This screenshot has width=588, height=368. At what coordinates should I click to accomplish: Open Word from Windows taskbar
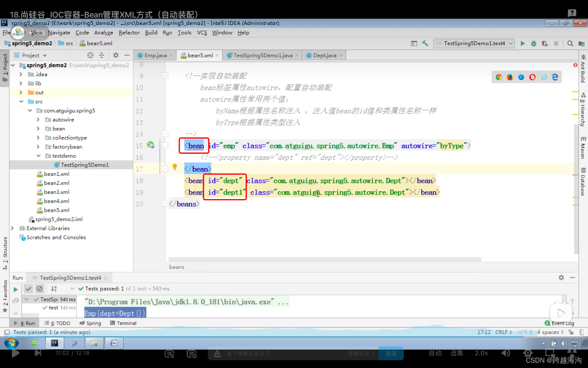click(114, 343)
